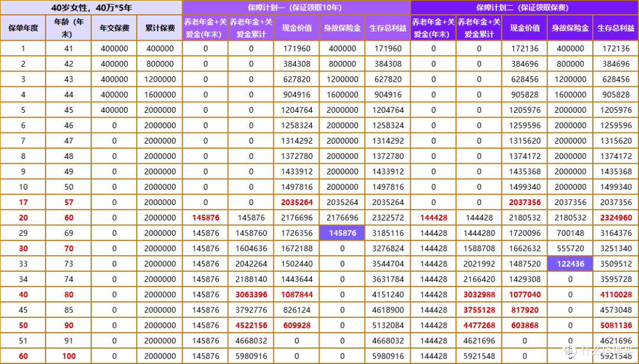Click the survival total 5132084
The height and width of the screenshot is (364, 639).
[x=388, y=326]
